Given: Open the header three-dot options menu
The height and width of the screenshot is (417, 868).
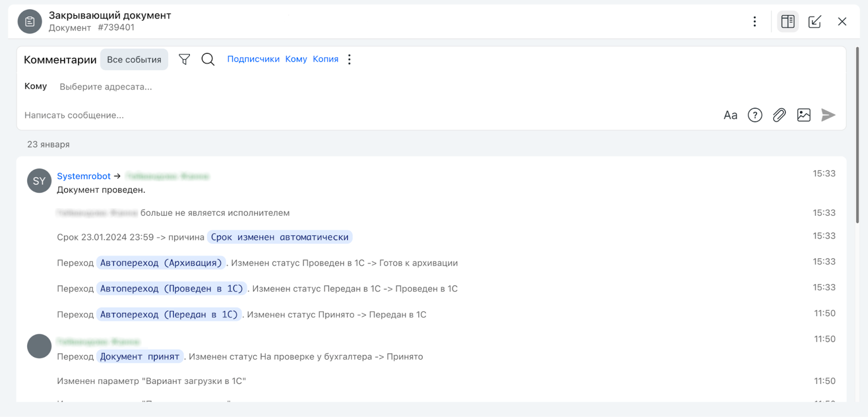Looking at the screenshot, I should pos(755,22).
